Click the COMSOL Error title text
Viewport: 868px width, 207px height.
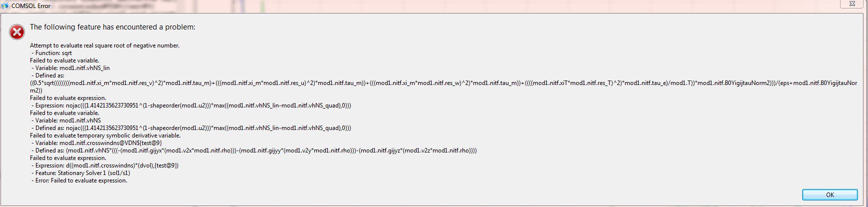pyautogui.click(x=31, y=5)
